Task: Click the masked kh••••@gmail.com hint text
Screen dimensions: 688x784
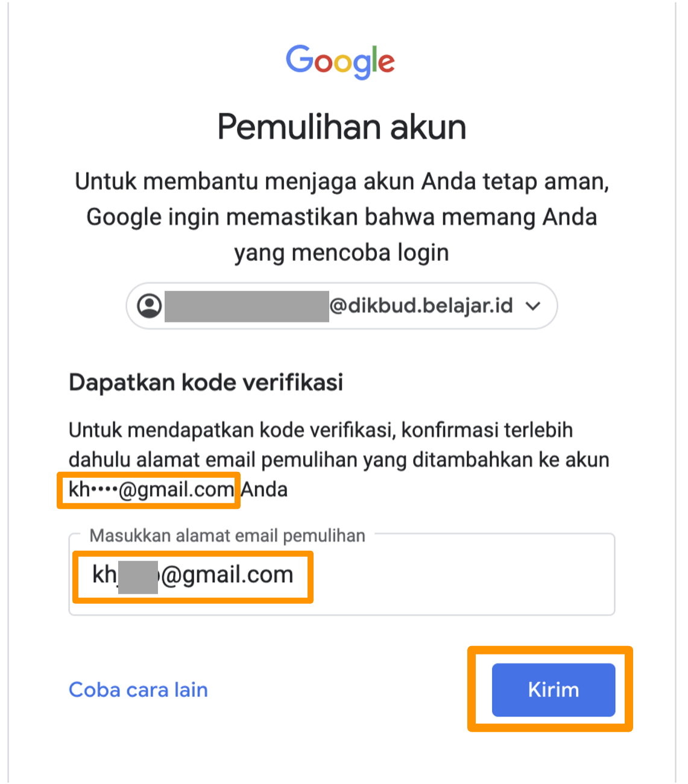Action: (x=151, y=489)
